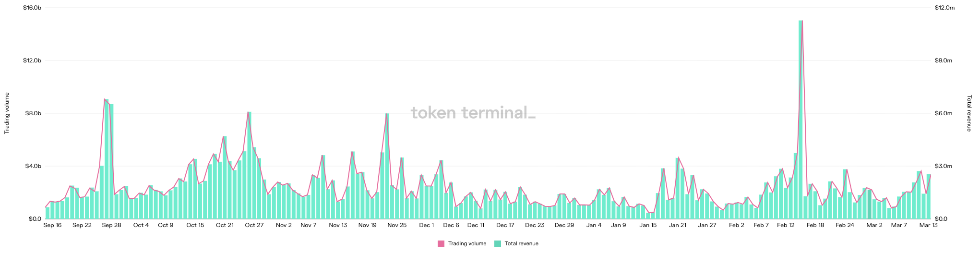Click the $3.0m right axis label
The width and height of the screenshot is (980, 253).
[x=943, y=166]
